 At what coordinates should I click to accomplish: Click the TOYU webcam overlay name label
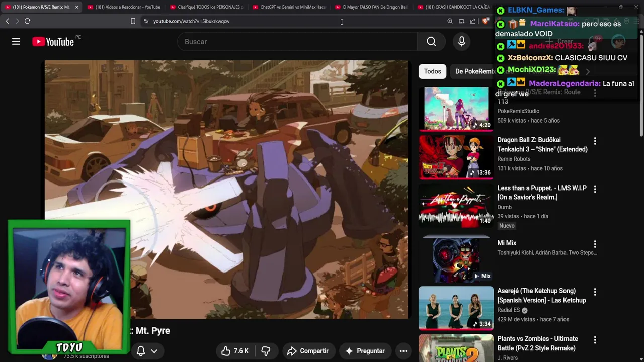click(x=69, y=347)
